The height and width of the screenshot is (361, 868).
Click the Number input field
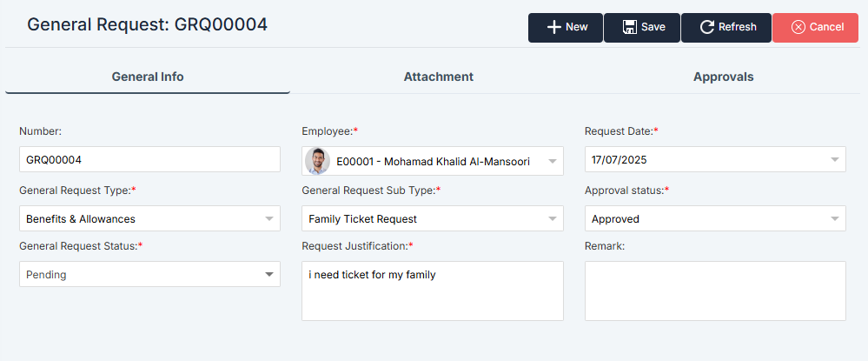pyautogui.click(x=149, y=159)
